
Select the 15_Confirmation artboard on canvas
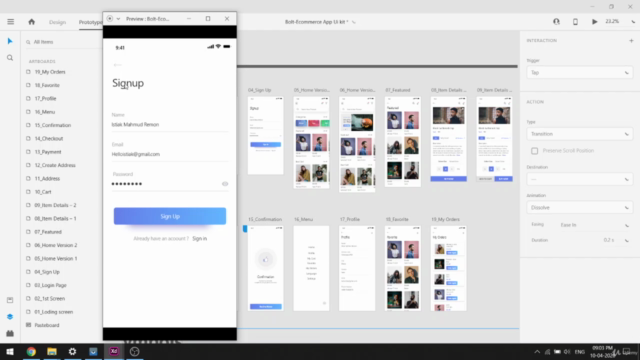point(265,268)
